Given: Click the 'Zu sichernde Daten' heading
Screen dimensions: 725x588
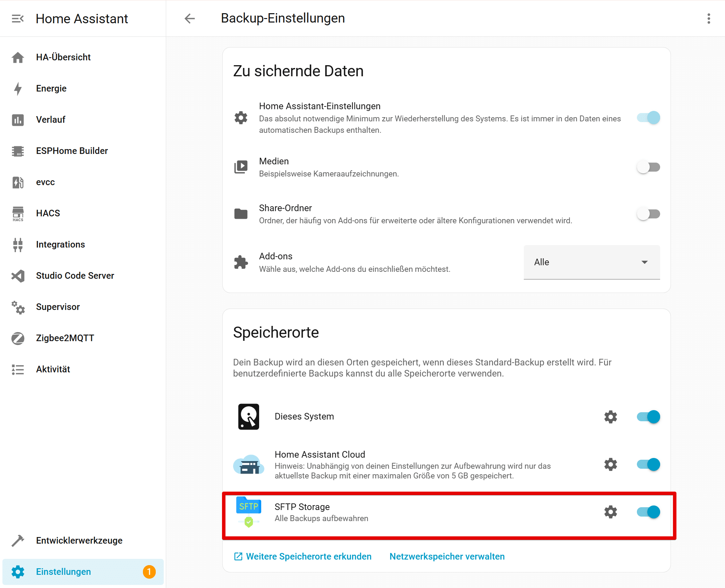Looking at the screenshot, I should [298, 71].
